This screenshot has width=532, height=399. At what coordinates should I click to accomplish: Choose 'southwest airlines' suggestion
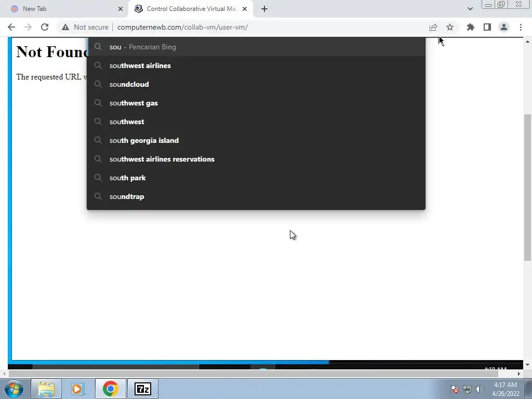coord(256,65)
